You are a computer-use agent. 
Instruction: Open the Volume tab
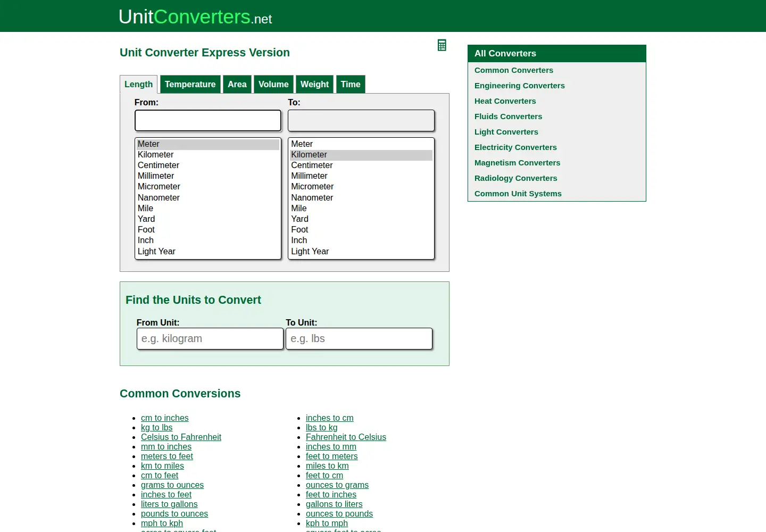(273, 84)
